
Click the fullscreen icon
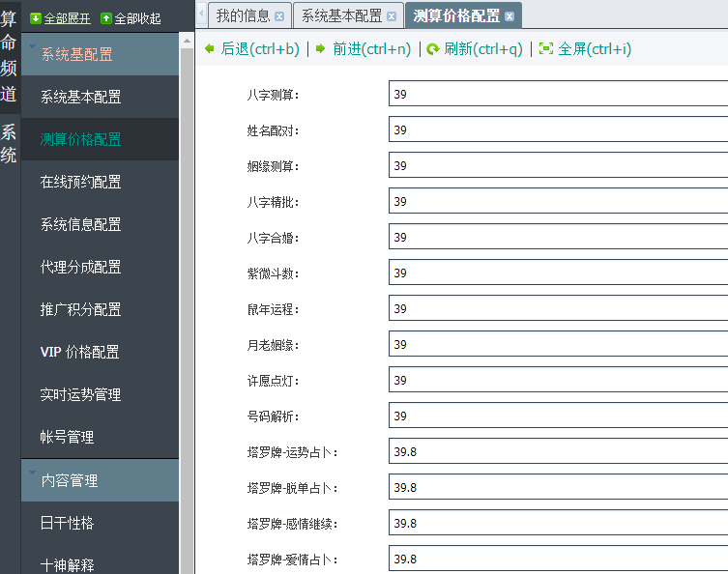[x=546, y=48]
